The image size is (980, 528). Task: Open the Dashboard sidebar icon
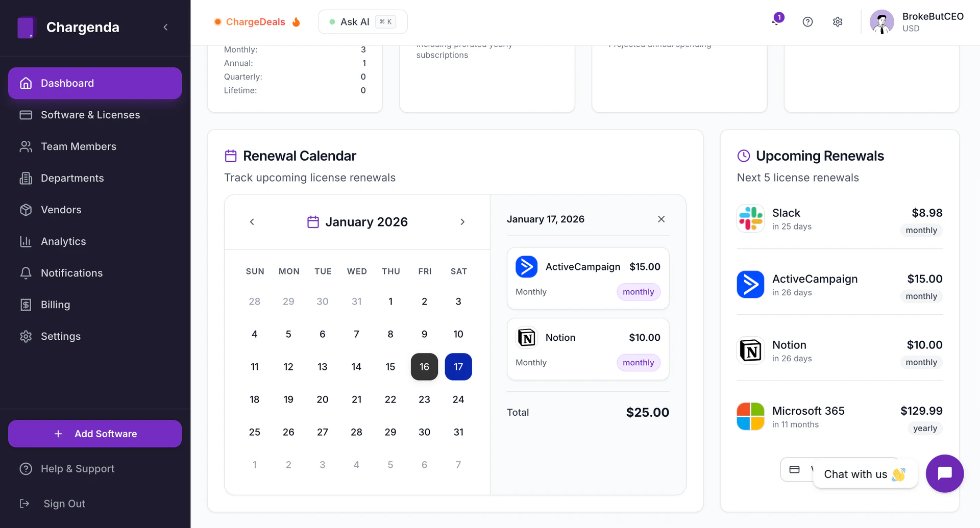click(x=26, y=83)
